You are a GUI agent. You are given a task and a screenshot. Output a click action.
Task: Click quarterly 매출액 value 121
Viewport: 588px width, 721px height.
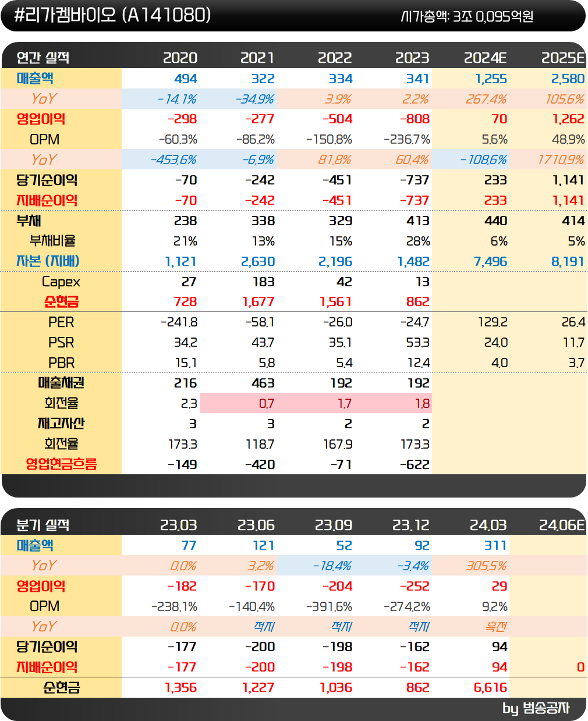coord(263,545)
